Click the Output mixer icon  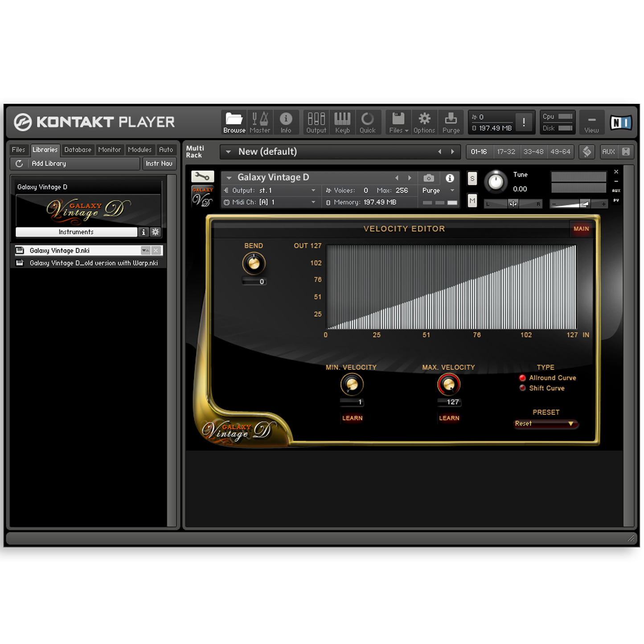[x=316, y=122]
